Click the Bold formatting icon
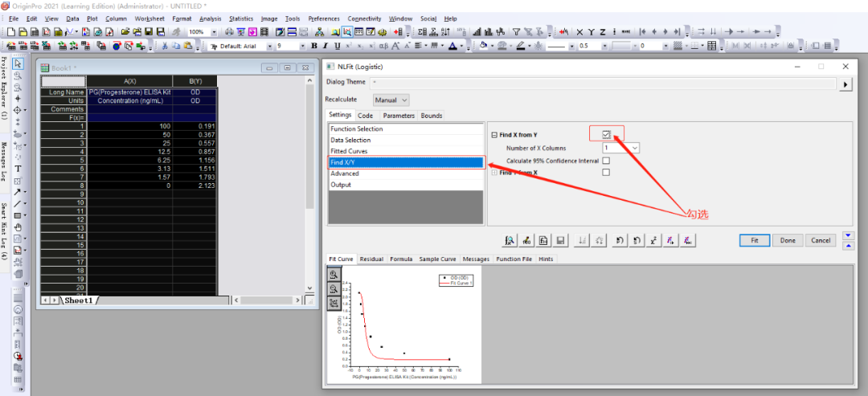Image resolution: width=868 pixels, height=396 pixels. coord(314,46)
